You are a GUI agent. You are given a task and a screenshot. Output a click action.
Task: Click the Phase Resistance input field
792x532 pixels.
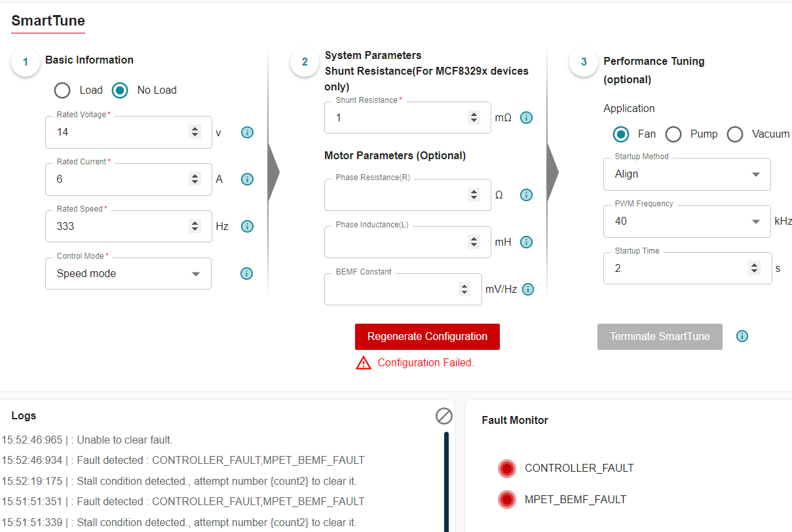[407, 195]
